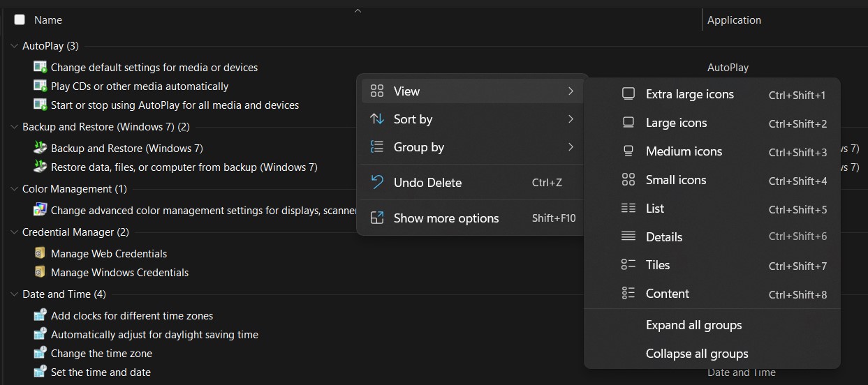Click the Details view icon
The width and height of the screenshot is (868, 385).
click(628, 236)
